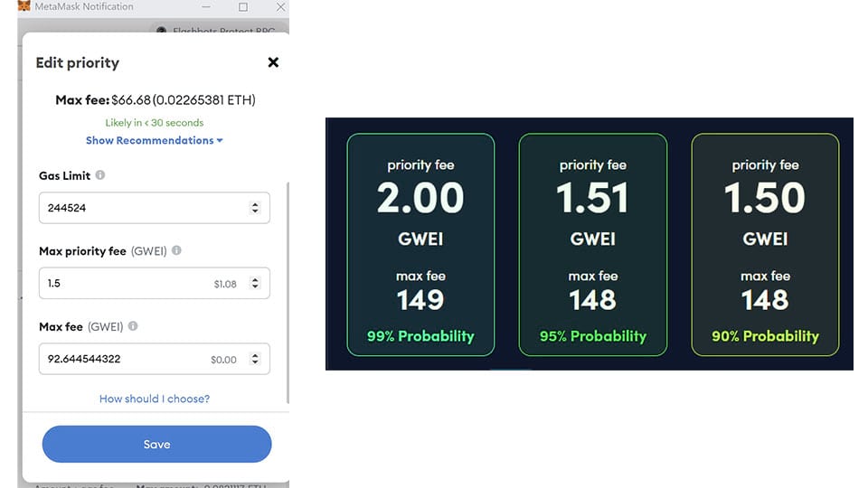The height and width of the screenshot is (488, 868).
Task: Open Gas Limit info tooltip icon
Action: pos(100,174)
